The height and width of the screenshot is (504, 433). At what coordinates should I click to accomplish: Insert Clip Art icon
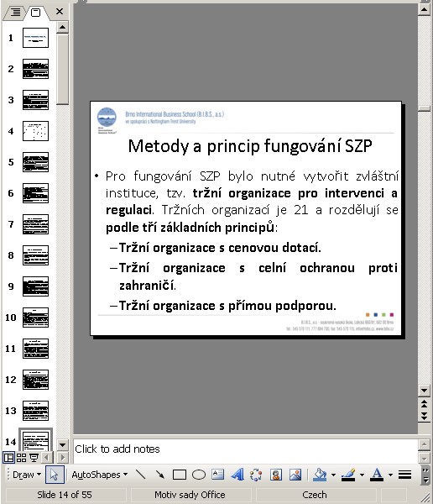click(x=276, y=475)
